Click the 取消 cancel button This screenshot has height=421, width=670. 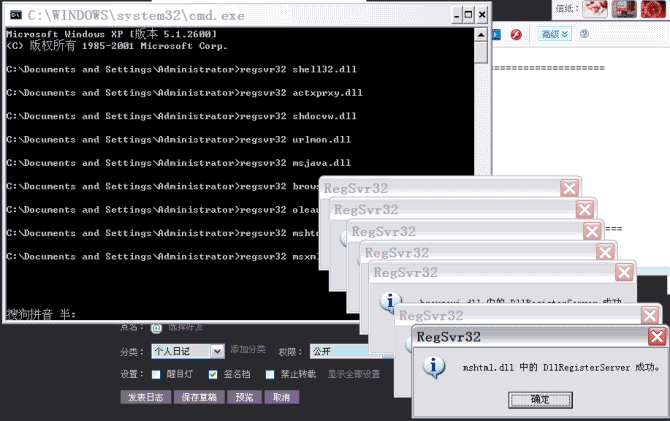click(x=282, y=397)
